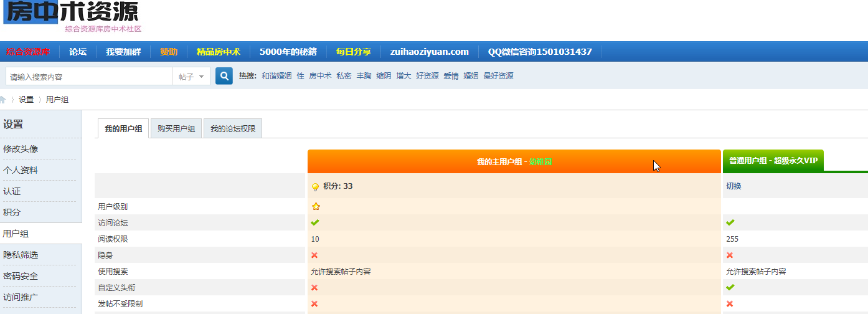Click the 综合资源库房中术社区 subtitle under logo
Screen dimensions: 868x314
point(103,29)
